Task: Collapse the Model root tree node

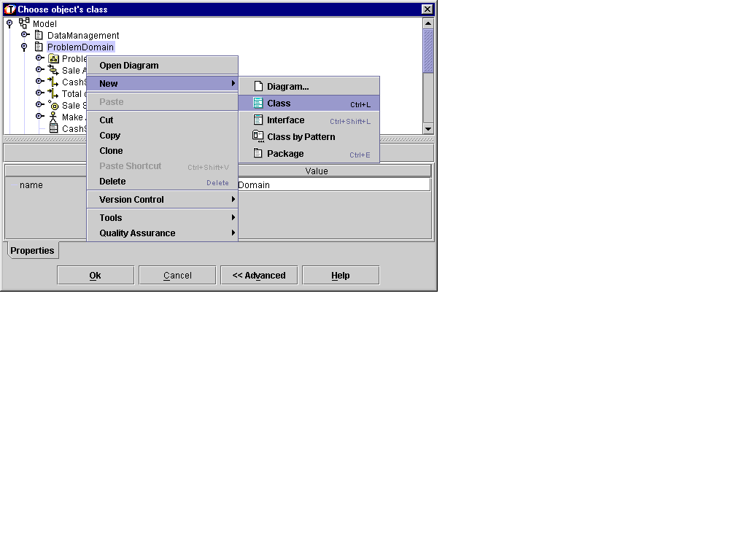Action: (x=9, y=23)
